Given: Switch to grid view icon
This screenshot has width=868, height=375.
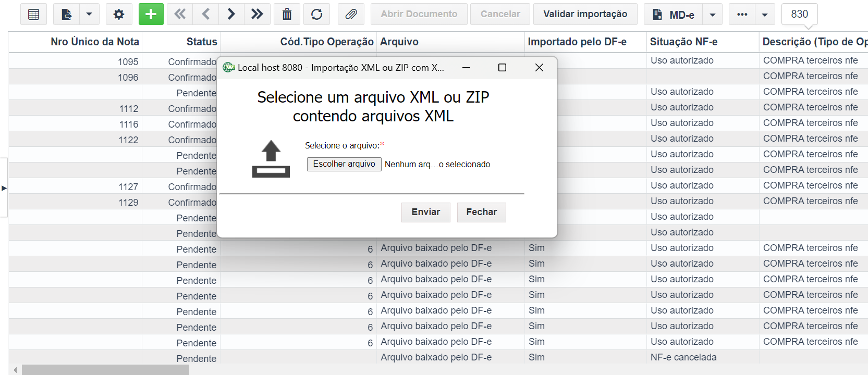Looking at the screenshot, I should (x=33, y=14).
